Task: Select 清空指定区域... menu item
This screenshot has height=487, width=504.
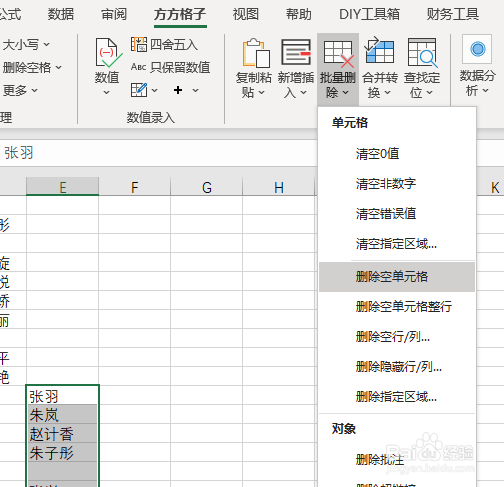Action: click(x=397, y=244)
